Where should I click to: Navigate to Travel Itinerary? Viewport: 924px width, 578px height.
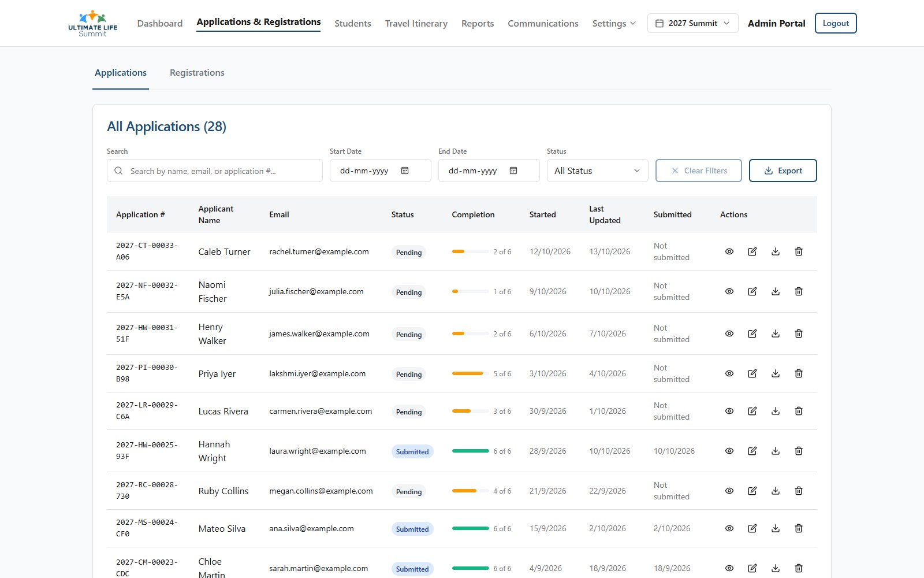[416, 23]
